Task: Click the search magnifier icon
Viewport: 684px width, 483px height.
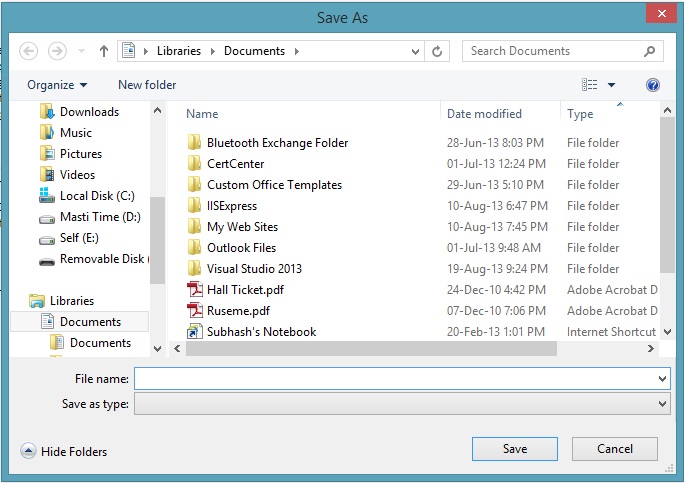Action: [x=650, y=51]
